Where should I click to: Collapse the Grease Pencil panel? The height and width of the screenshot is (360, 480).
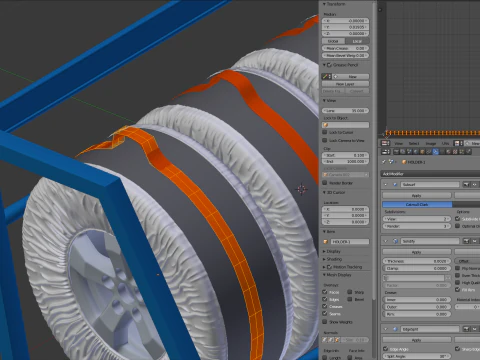tap(324, 65)
